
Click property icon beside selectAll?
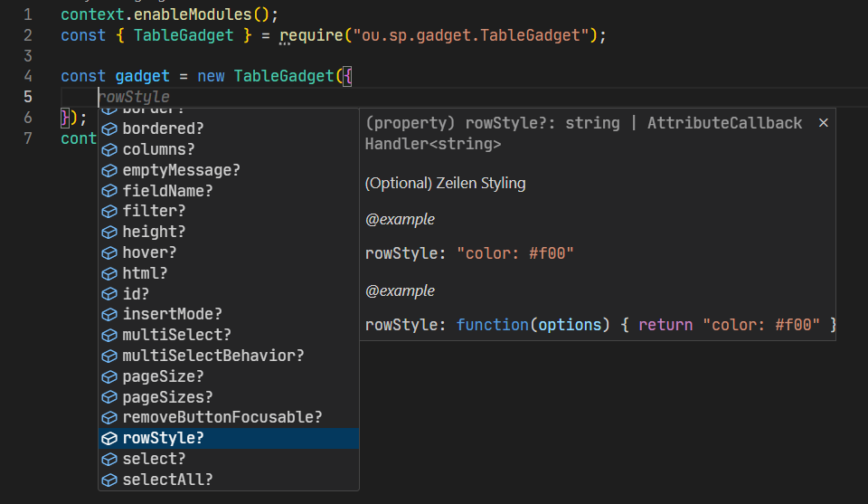click(109, 480)
